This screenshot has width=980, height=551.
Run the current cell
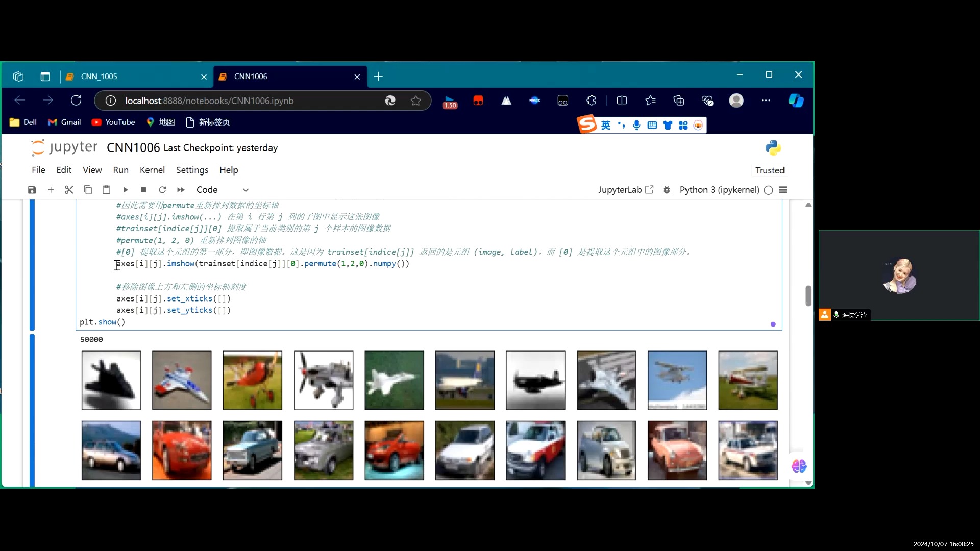[x=125, y=190]
